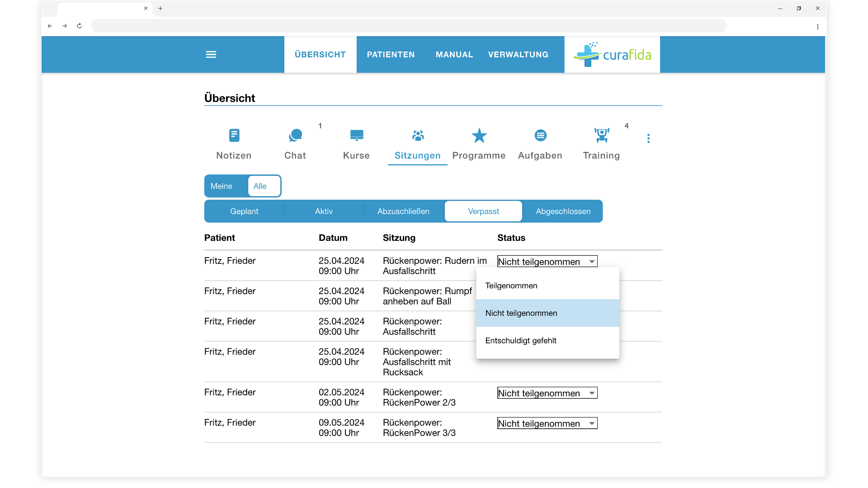Show Abzuschließen sessions

[403, 211]
